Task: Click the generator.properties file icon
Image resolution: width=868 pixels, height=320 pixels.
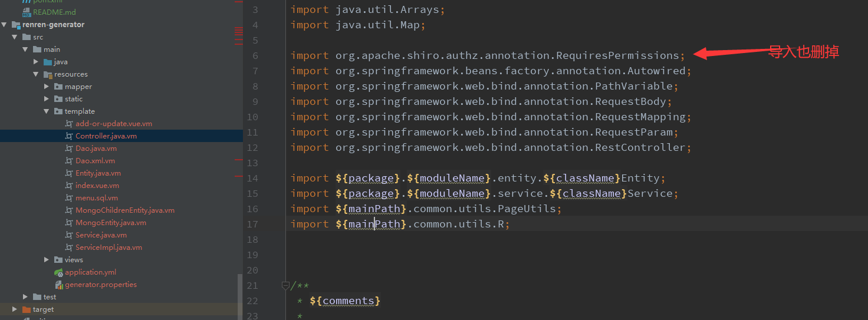Action: point(58,285)
